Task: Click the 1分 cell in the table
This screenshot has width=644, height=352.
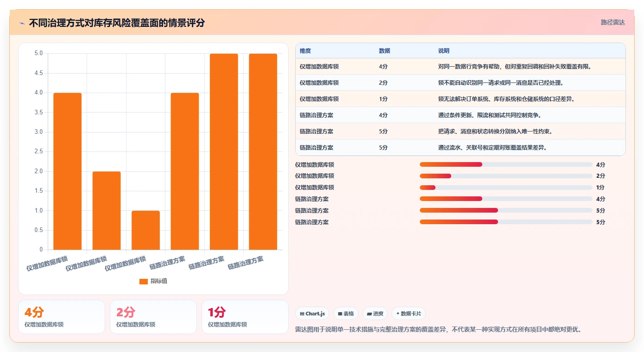Action: [383, 99]
